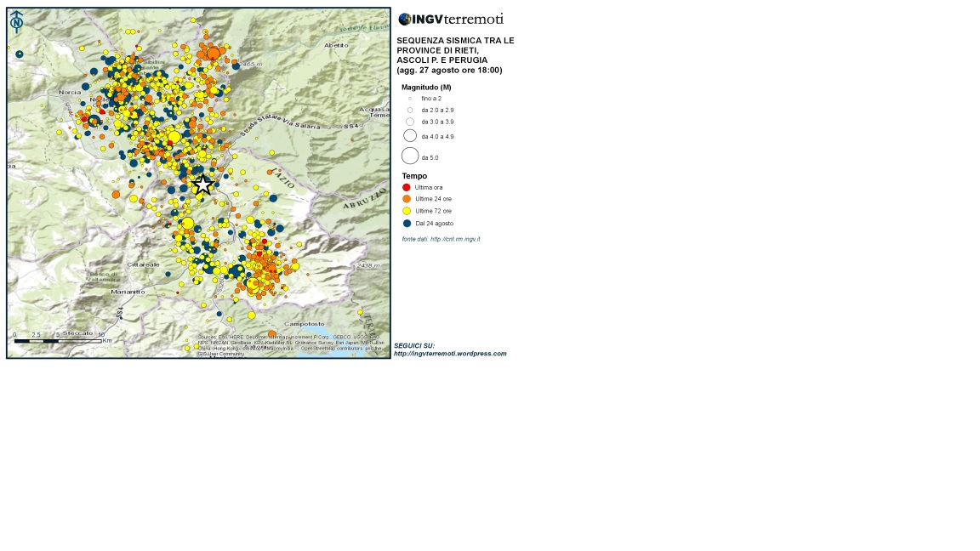Click the Abetito label on the map
Viewport: 980px width, 551px height.
(x=336, y=45)
